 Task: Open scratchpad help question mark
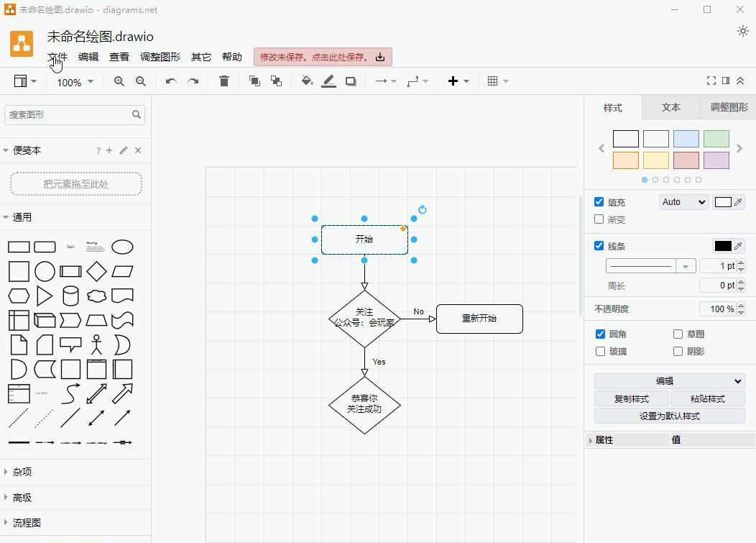click(x=98, y=150)
